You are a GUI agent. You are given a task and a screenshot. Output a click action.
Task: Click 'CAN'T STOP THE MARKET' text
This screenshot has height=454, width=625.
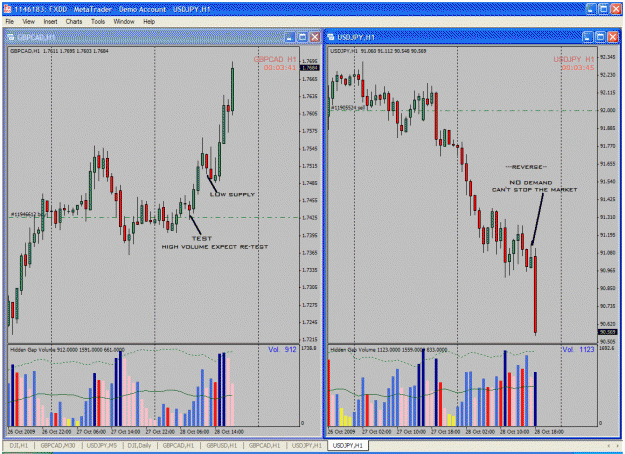point(535,190)
